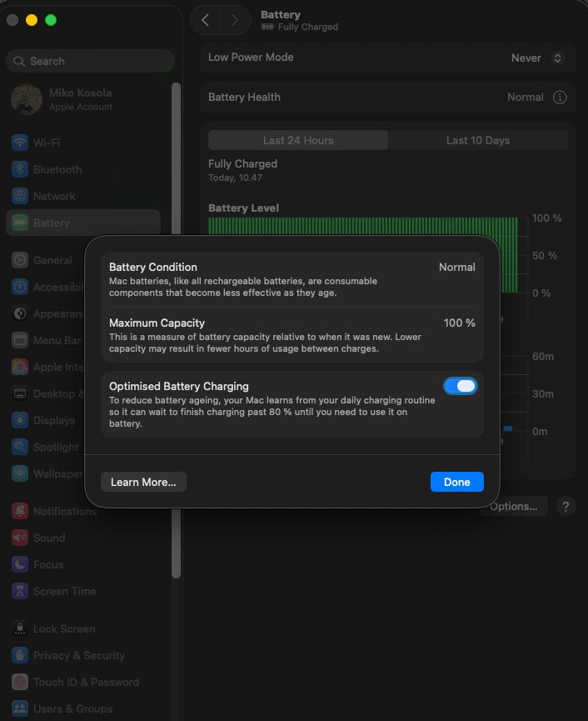
Task: Select Battery icon in sidebar
Action: coord(20,223)
